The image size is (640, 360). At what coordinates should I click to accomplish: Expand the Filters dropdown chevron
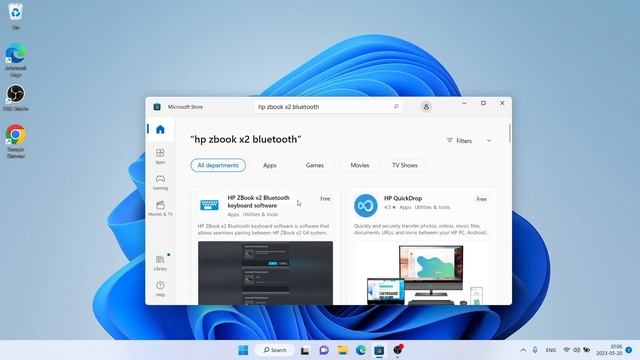(x=489, y=140)
